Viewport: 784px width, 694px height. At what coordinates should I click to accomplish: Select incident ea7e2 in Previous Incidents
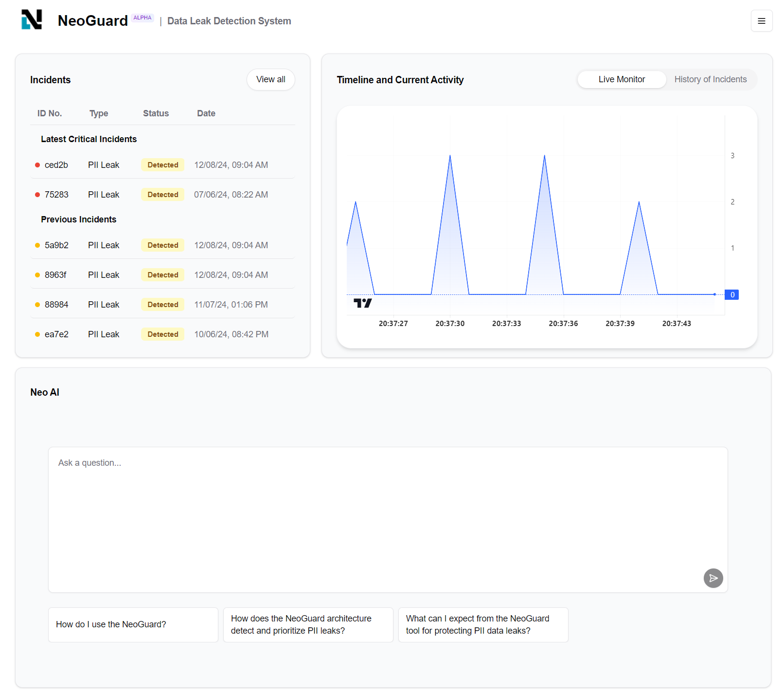click(162, 334)
